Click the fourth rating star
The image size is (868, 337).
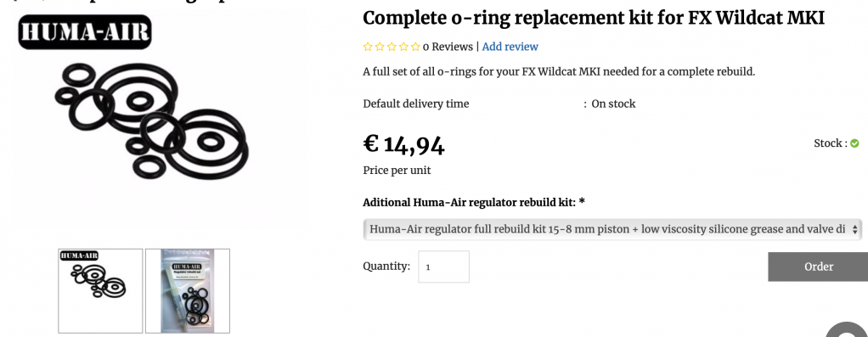point(403,47)
